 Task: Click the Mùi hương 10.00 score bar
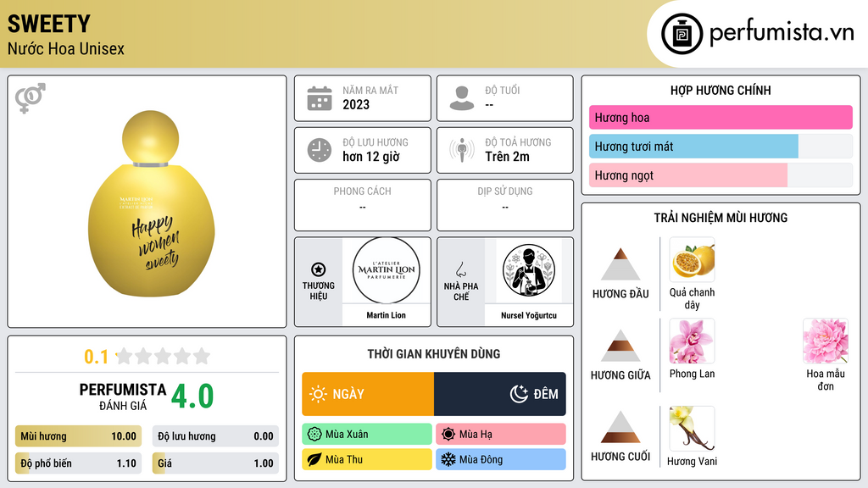pyautogui.click(x=78, y=436)
